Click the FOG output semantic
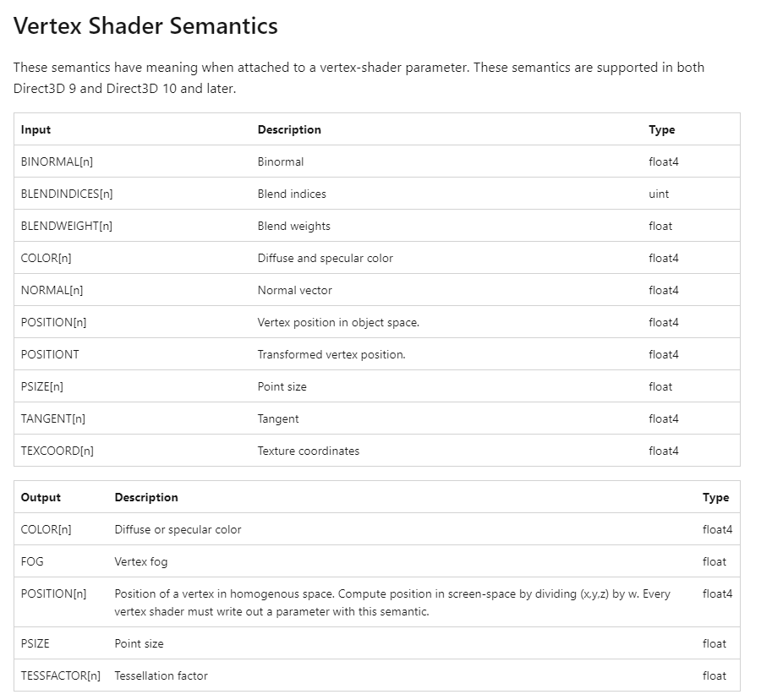Viewport: 761px width, 700px height. pyautogui.click(x=32, y=561)
